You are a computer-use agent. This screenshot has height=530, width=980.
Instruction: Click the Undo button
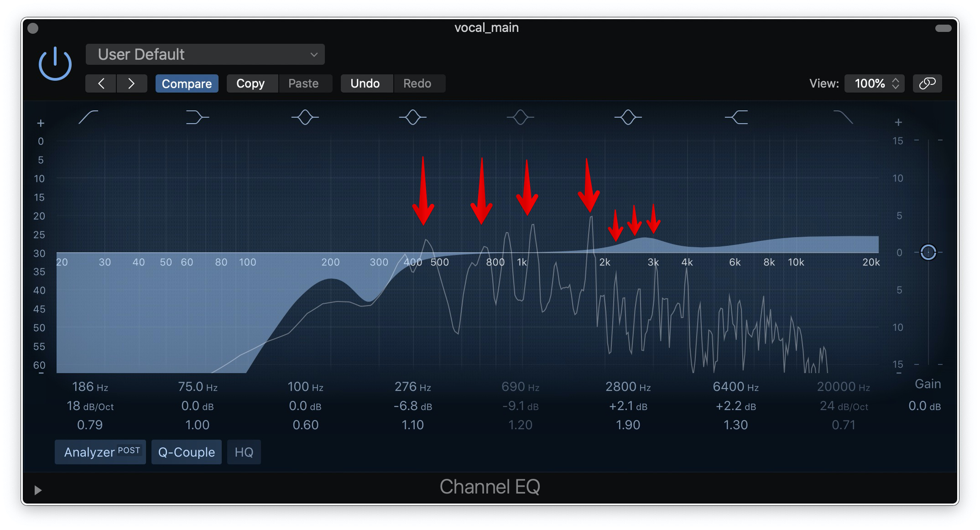click(365, 83)
